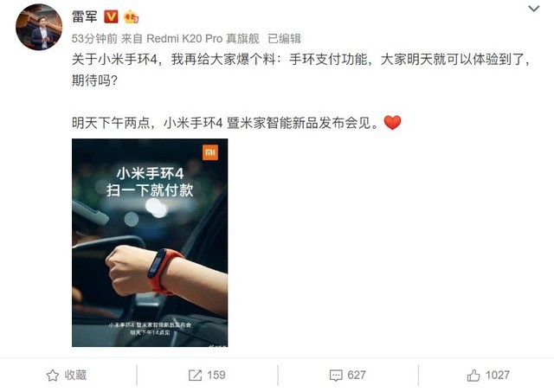Expand the post options chevron

[533, 9]
